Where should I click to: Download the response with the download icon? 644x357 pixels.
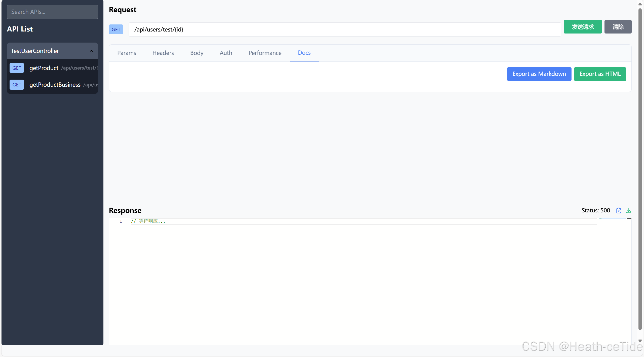(x=628, y=210)
